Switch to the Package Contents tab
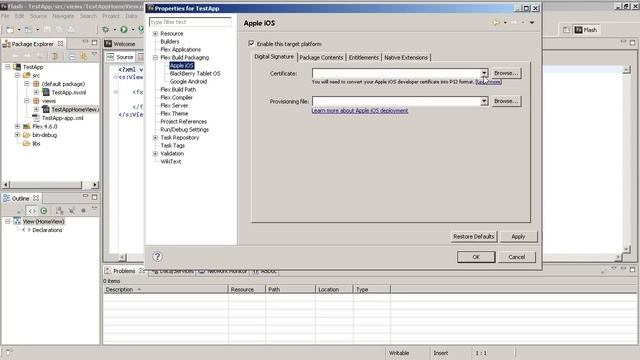Screen dimensions: 640x360 pyautogui.click(x=321, y=58)
